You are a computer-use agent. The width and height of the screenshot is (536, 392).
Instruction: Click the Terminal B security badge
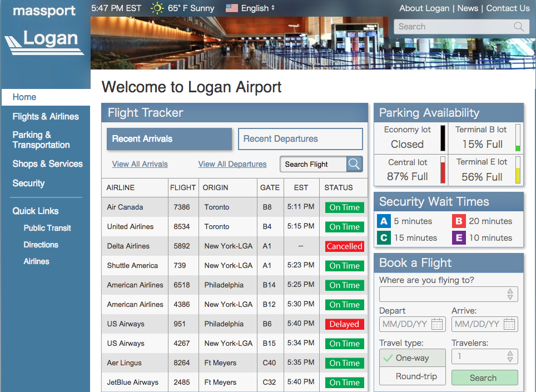click(459, 221)
